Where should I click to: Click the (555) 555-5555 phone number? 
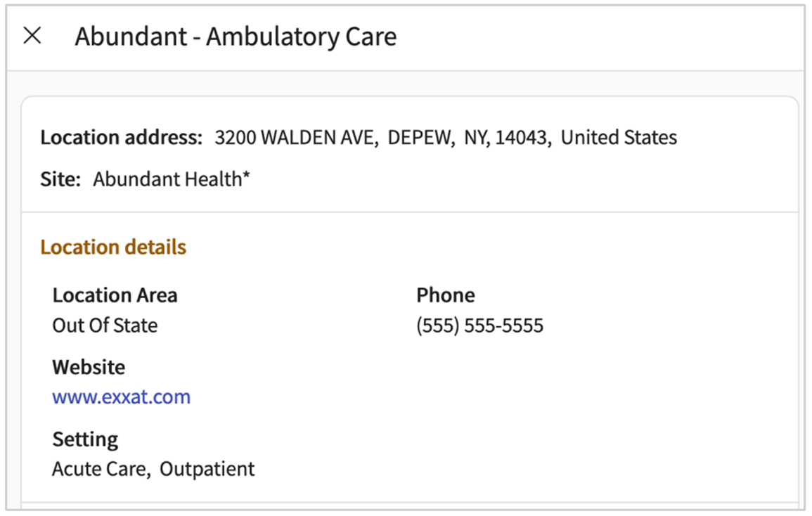click(x=479, y=325)
